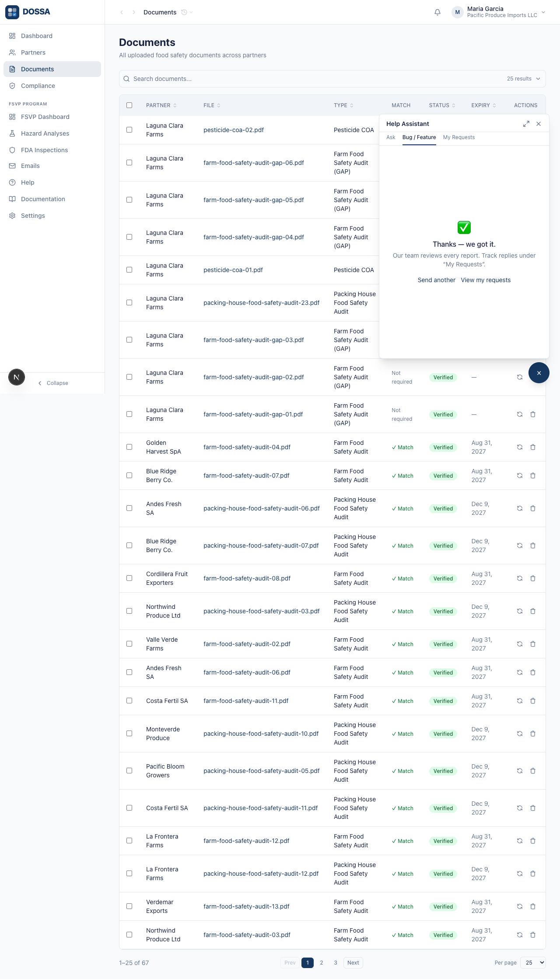Sort by the TYPE column

pyautogui.click(x=343, y=105)
